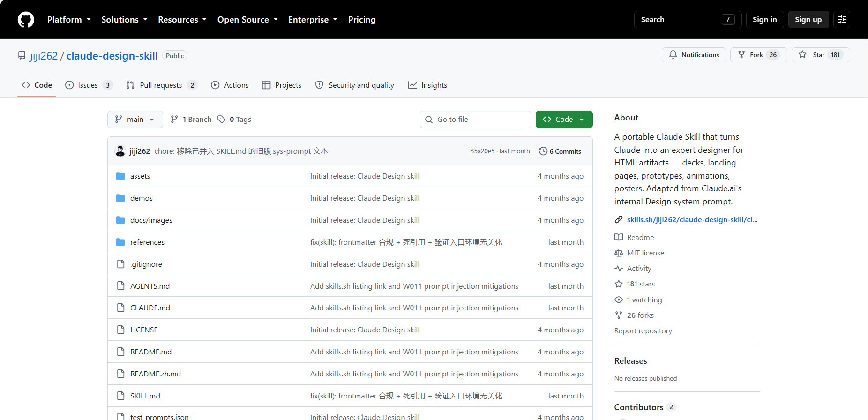Expand the Resources menu

[x=182, y=20]
